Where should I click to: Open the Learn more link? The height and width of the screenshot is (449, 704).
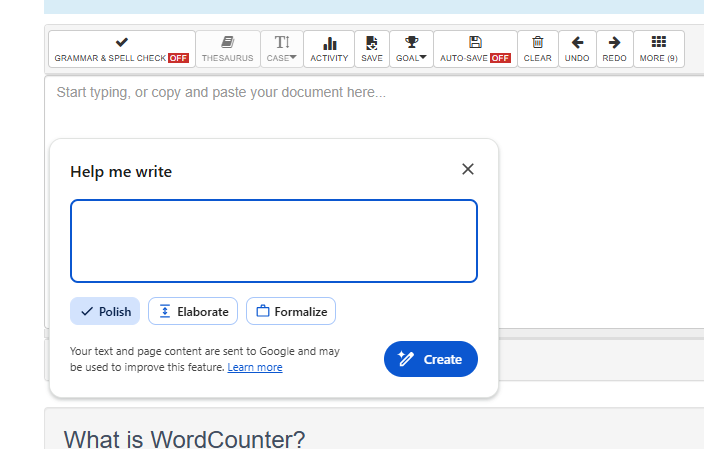tap(255, 367)
